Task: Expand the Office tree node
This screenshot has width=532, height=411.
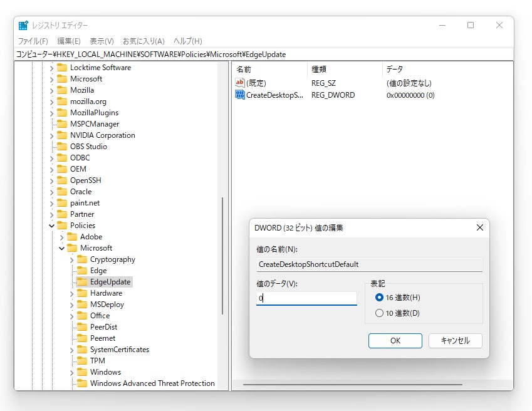Action: [71, 315]
